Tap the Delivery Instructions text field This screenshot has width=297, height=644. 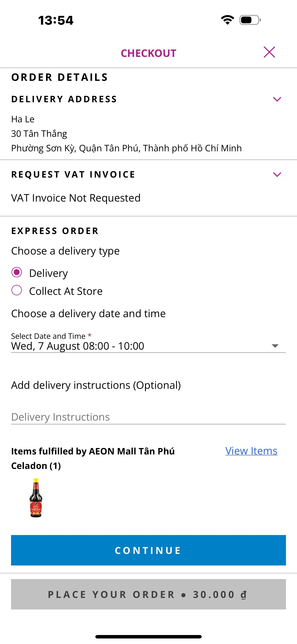148,417
